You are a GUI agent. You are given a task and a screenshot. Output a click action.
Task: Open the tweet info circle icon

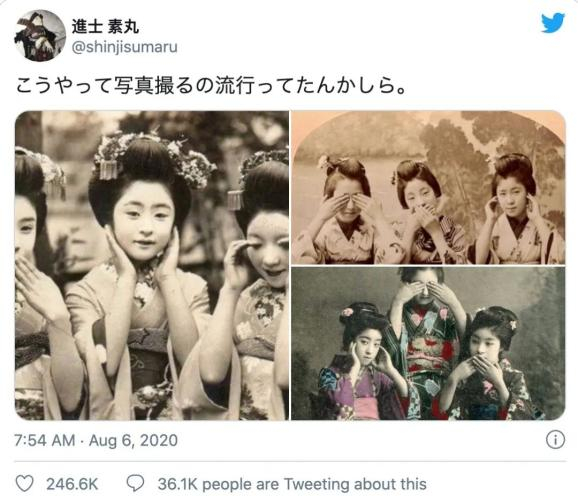point(555,440)
